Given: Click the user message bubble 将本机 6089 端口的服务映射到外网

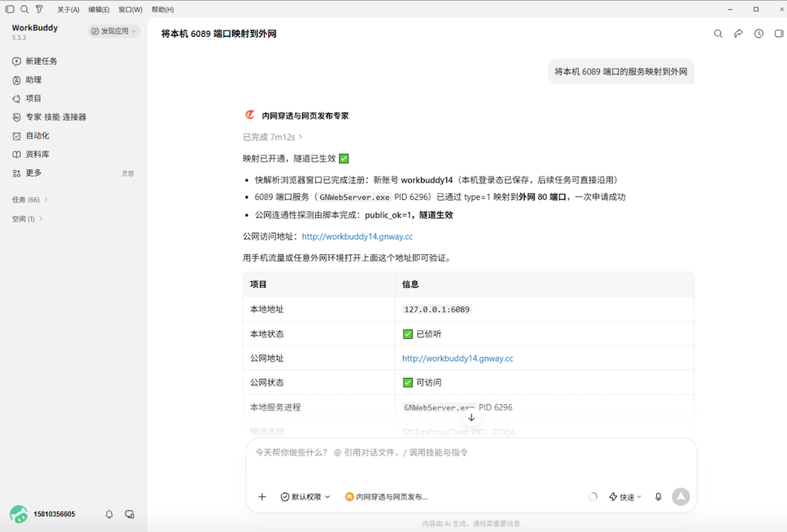Looking at the screenshot, I should click(x=621, y=71).
